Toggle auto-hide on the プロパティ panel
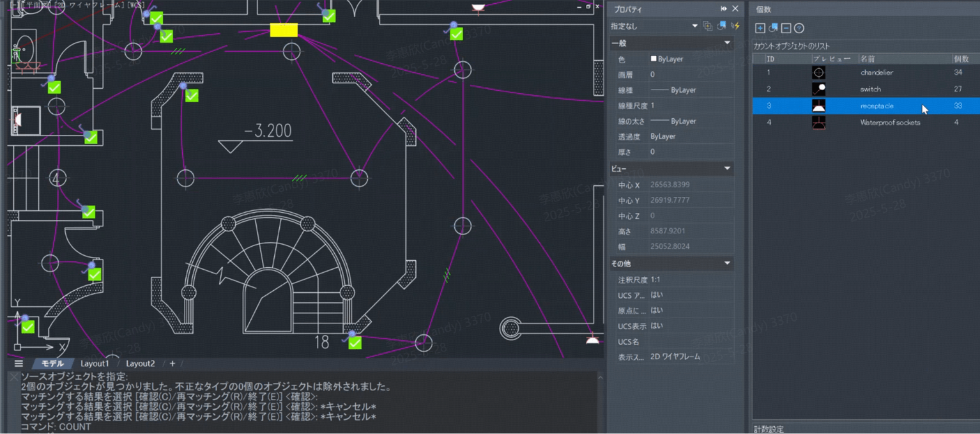 724,9
